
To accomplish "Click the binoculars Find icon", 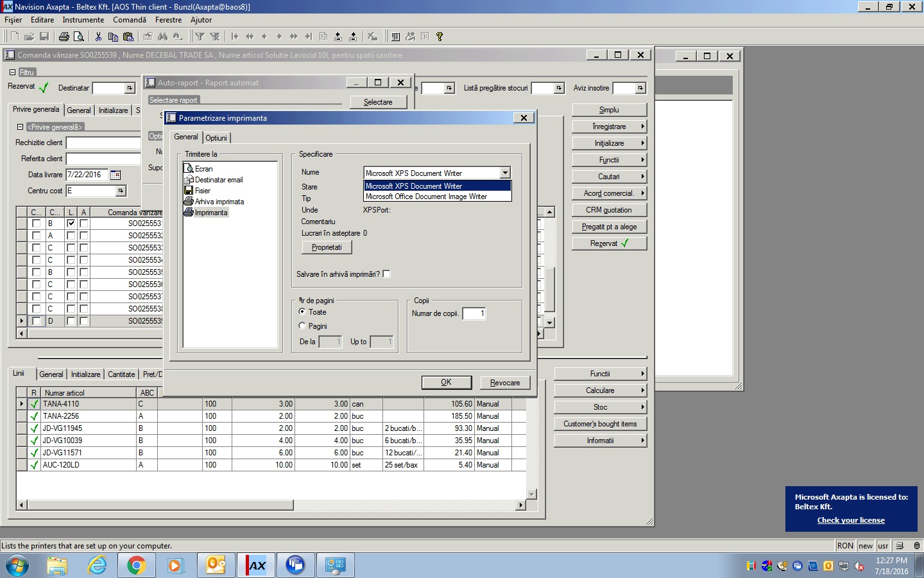I will pyautogui.click(x=162, y=37).
